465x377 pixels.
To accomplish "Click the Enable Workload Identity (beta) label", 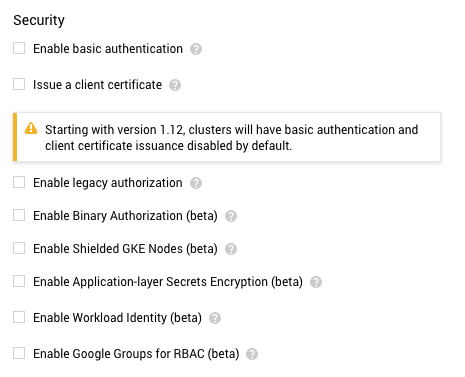I will [x=117, y=318].
